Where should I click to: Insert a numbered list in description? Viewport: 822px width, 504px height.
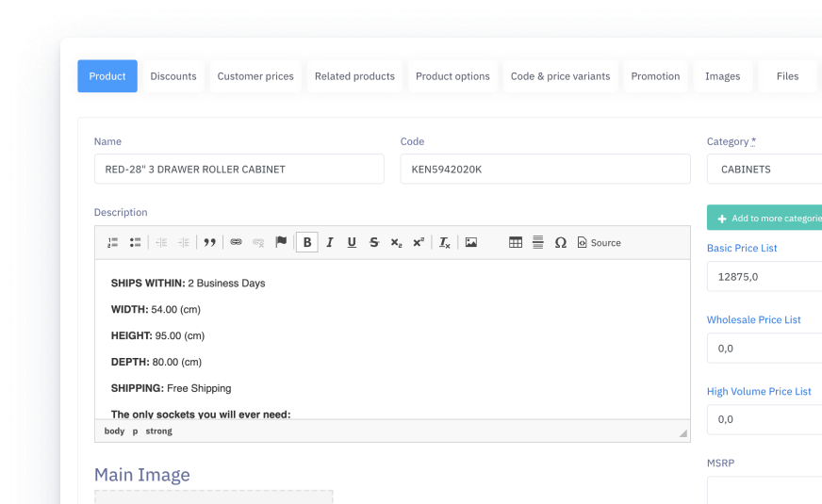click(x=113, y=242)
